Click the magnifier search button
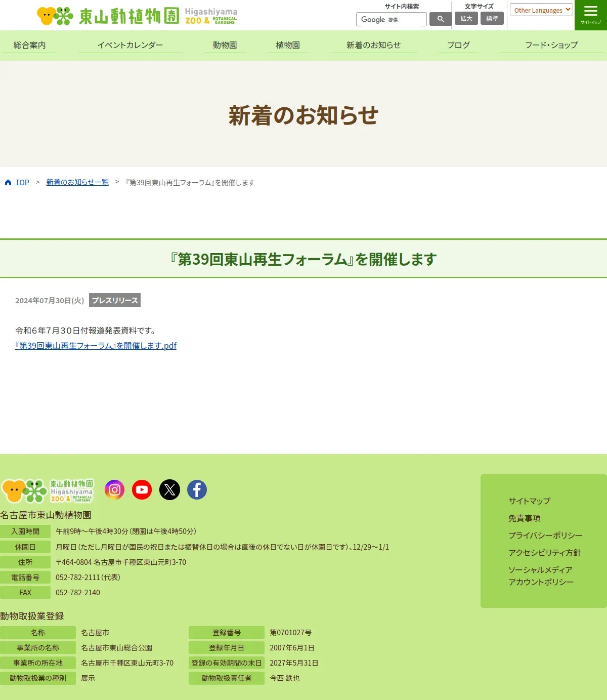 (x=441, y=19)
